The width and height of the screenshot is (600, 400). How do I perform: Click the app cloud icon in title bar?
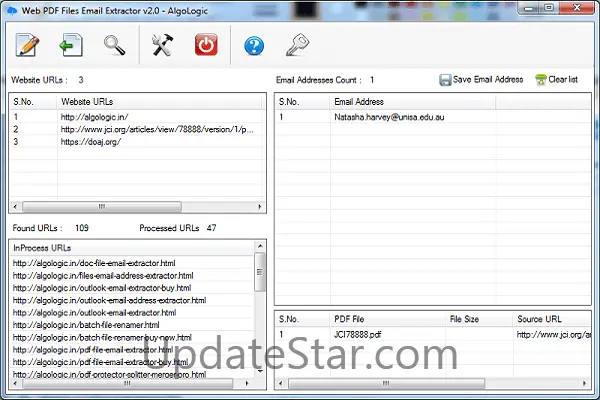tap(12, 10)
